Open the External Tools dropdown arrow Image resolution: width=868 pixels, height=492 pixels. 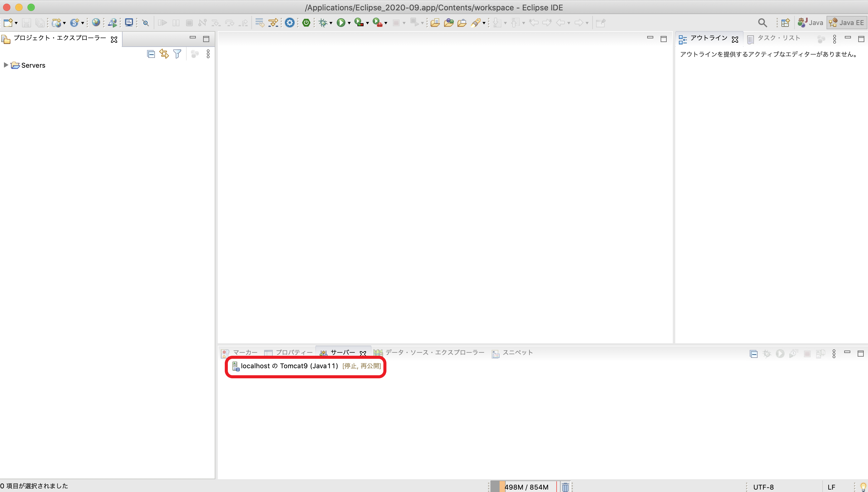click(386, 23)
